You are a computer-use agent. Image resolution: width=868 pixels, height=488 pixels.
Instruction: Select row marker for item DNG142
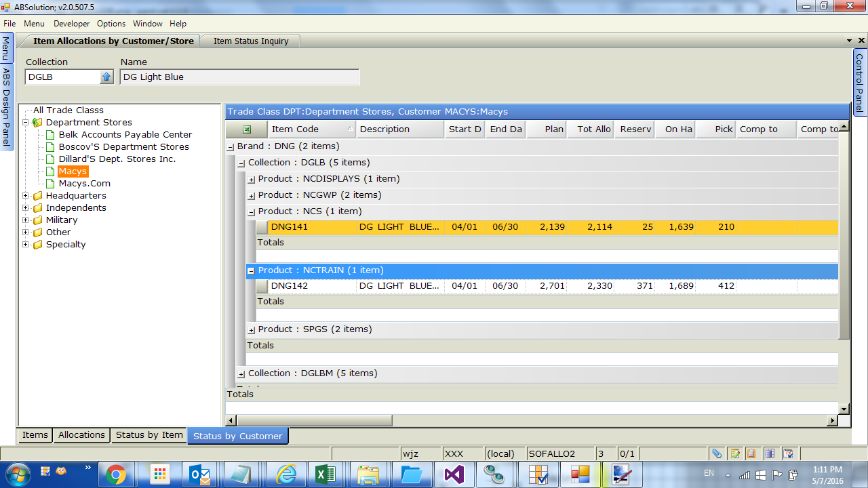click(x=262, y=286)
